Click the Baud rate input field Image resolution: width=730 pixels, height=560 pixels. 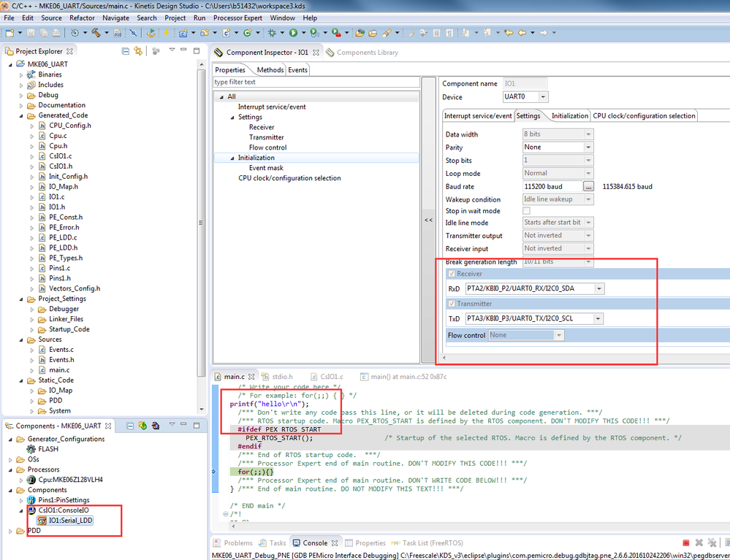pos(552,186)
